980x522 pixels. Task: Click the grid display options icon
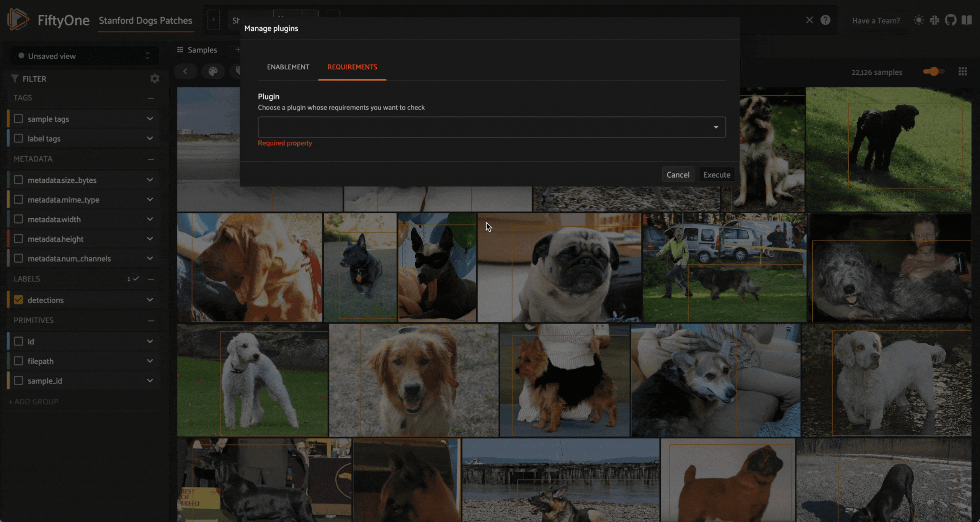coord(962,72)
